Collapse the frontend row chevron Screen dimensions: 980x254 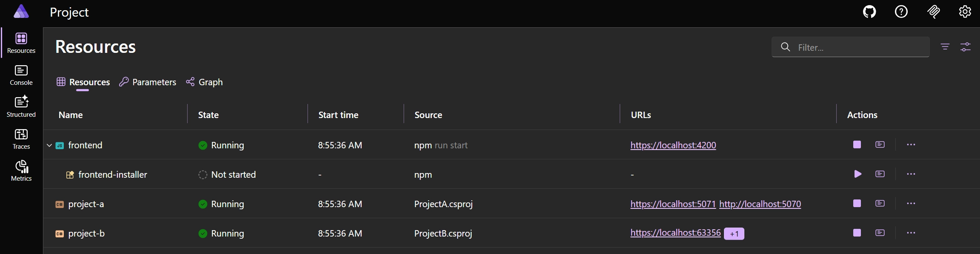49,145
